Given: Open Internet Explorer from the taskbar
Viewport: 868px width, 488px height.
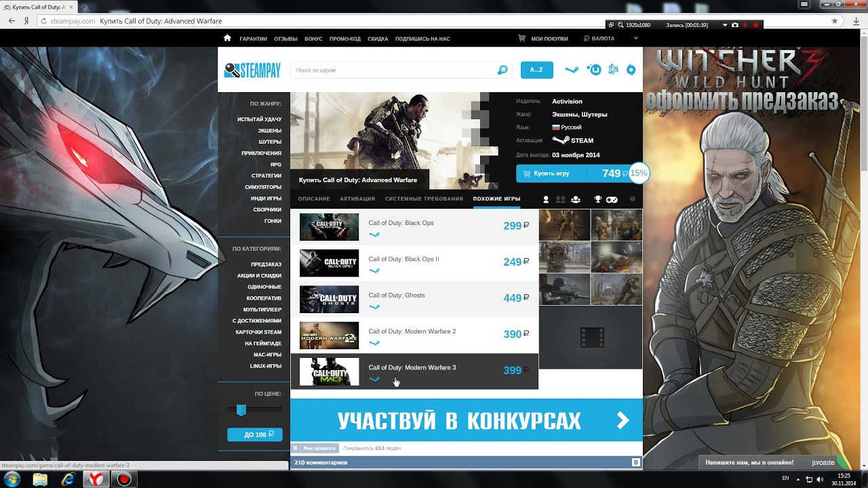Looking at the screenshot, I should coord(68,479).
